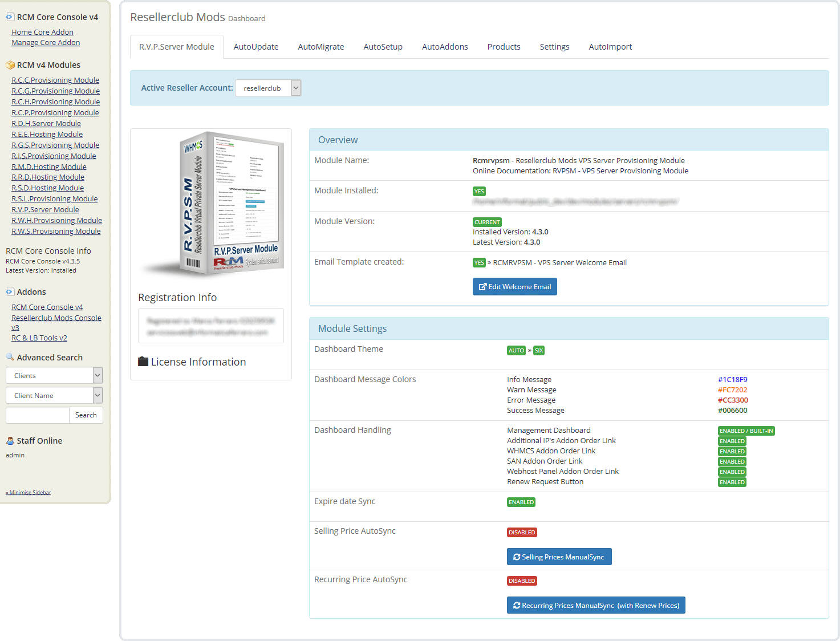Viewport: 840px width, 641px height.
Task: Click Renew Request Button ENABLED badge
Action: [732, 482]
